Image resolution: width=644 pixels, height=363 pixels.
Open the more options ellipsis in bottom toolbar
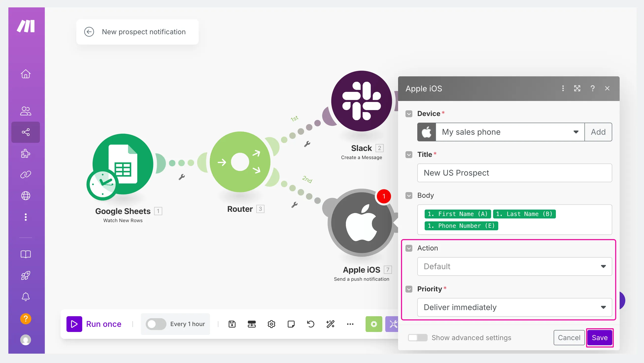(x=350, y=324)
